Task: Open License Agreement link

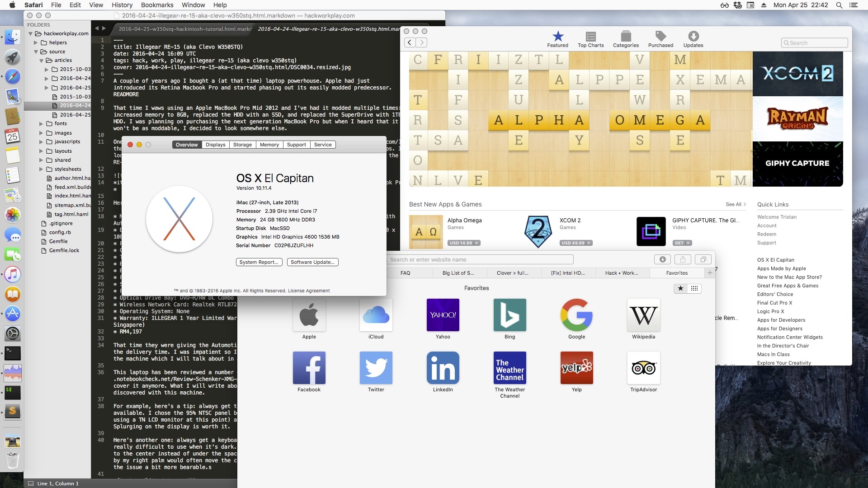Action: click(x=309, y=291)
